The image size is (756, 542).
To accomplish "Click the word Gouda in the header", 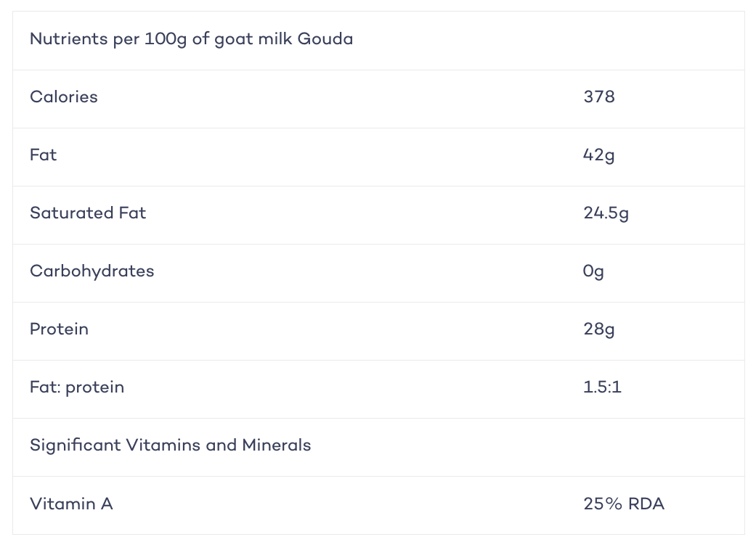I will pyautogui.click(x=325, y=38).
